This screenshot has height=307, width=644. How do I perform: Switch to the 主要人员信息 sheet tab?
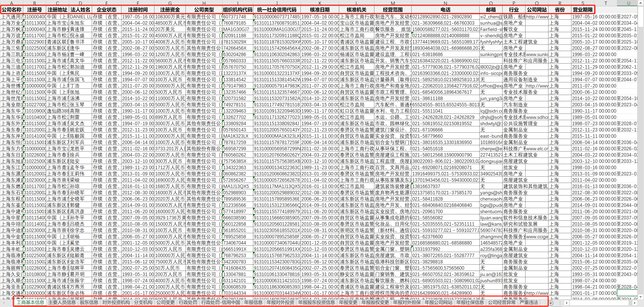[62, 302]
